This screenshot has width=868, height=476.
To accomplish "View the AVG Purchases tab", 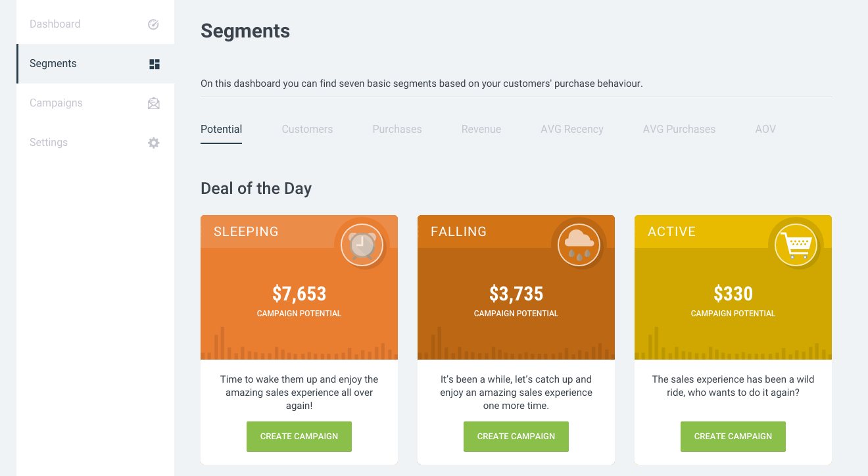I will pyautogui.click(x=679, y=130).
